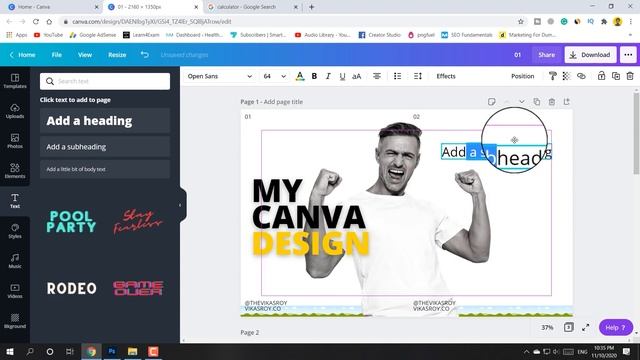Enter fullscreen presentation mode
This screenshot has height=360, width=640.
click(x=586, y=327)
